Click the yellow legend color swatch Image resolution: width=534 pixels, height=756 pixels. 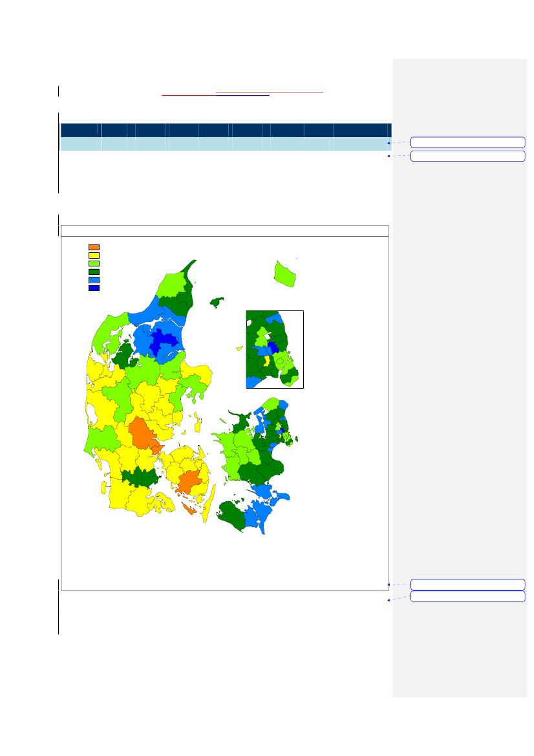click(x=94, y=255)
